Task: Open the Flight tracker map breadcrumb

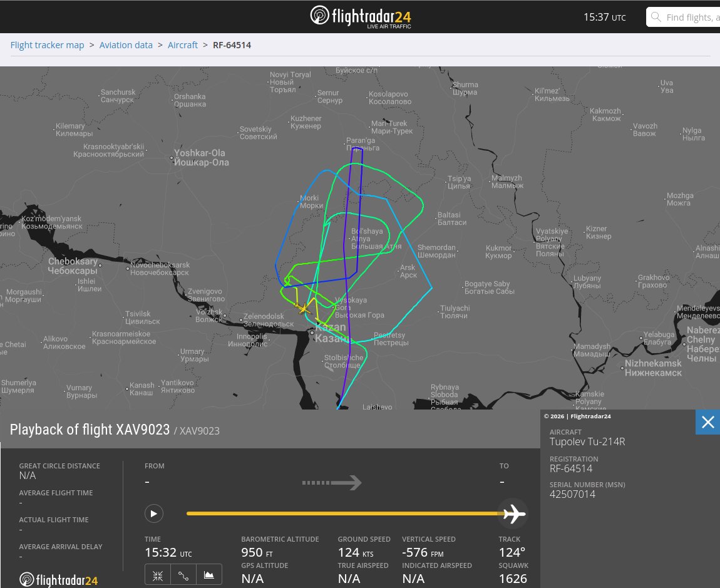Action: (x=48, y=45)
